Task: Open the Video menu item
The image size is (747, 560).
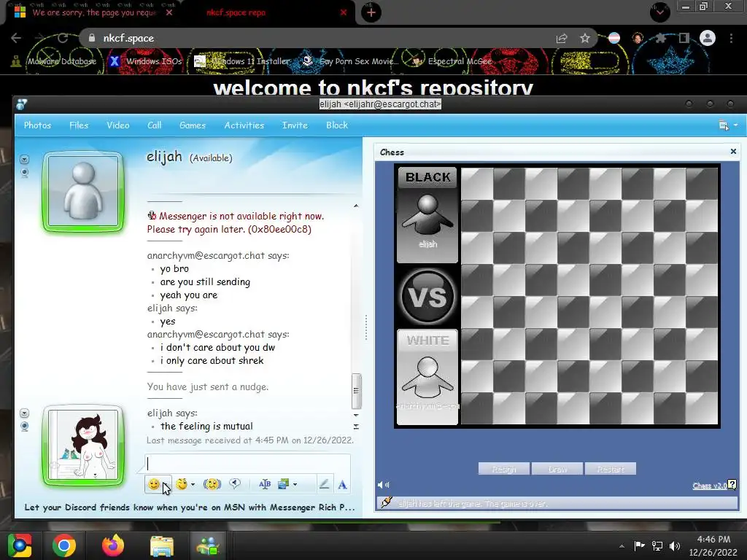Action: pyautogui.click(x=117, y=125)
